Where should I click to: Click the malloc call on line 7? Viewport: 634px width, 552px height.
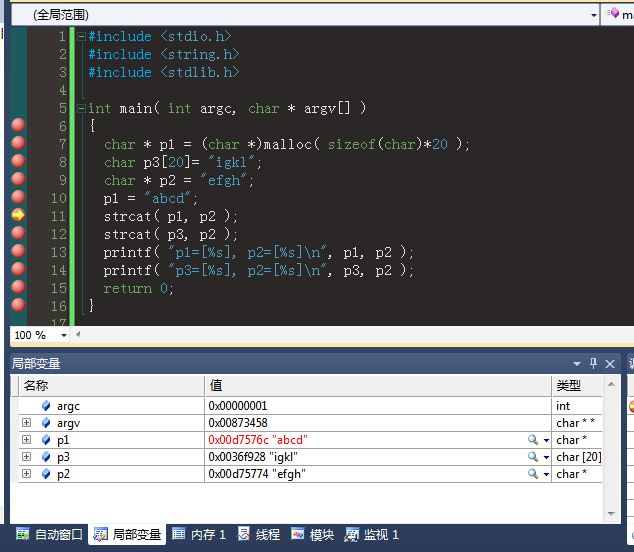tap(366, 144)
